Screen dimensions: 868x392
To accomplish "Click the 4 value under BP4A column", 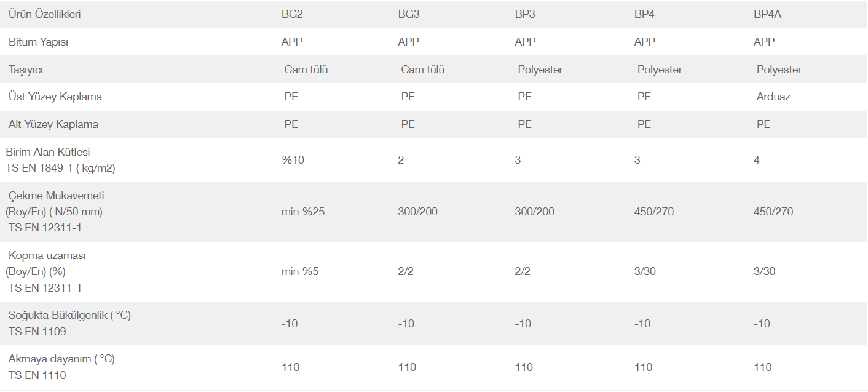I will pyautogui.click(x=757, y=160).
